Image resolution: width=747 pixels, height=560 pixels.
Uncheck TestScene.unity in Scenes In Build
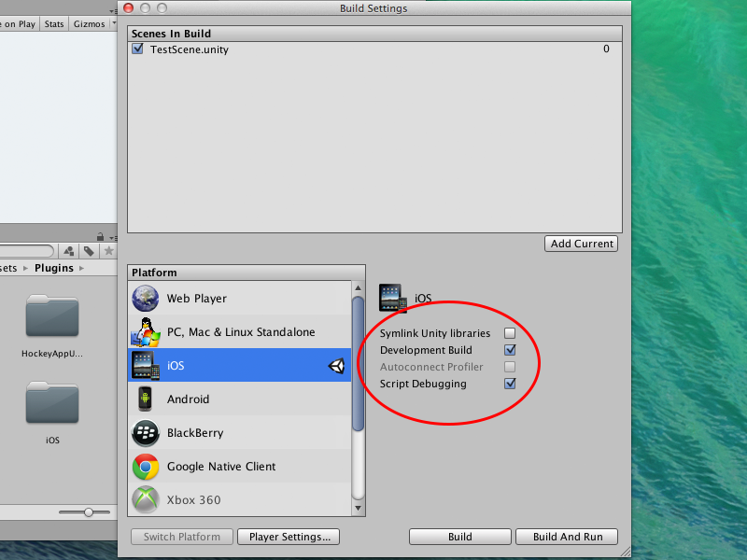pyautogui.click(x=137, y=49)
